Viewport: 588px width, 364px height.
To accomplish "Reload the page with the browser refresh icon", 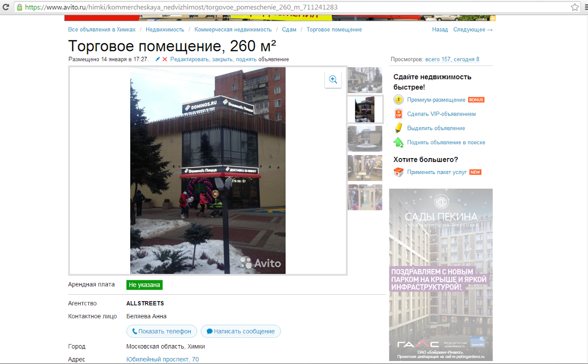I will (x=5, y=7).
